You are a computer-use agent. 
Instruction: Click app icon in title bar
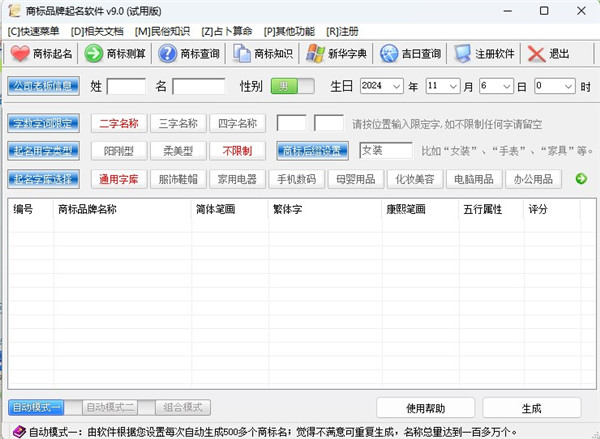[x=14, y=11]
